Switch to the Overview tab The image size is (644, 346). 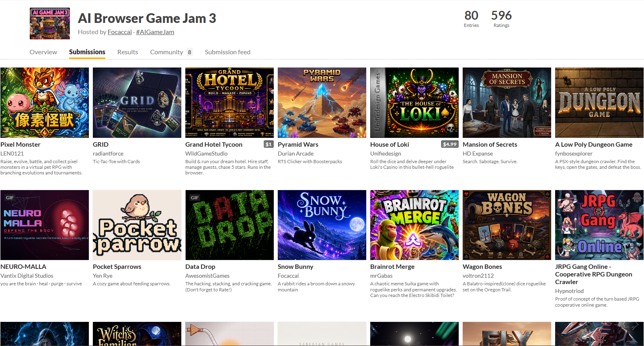(43, 52)
